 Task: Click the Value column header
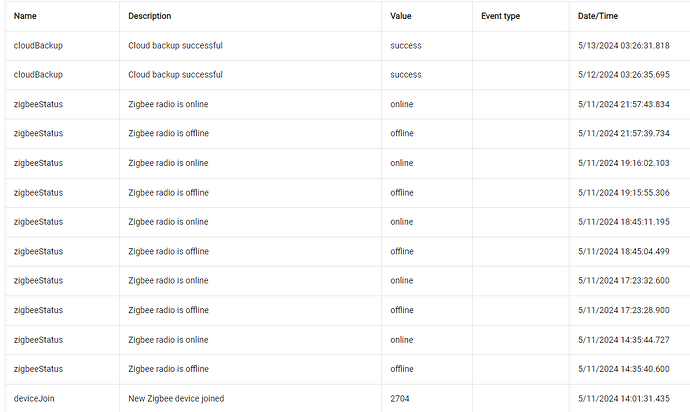tap(400, 16)
